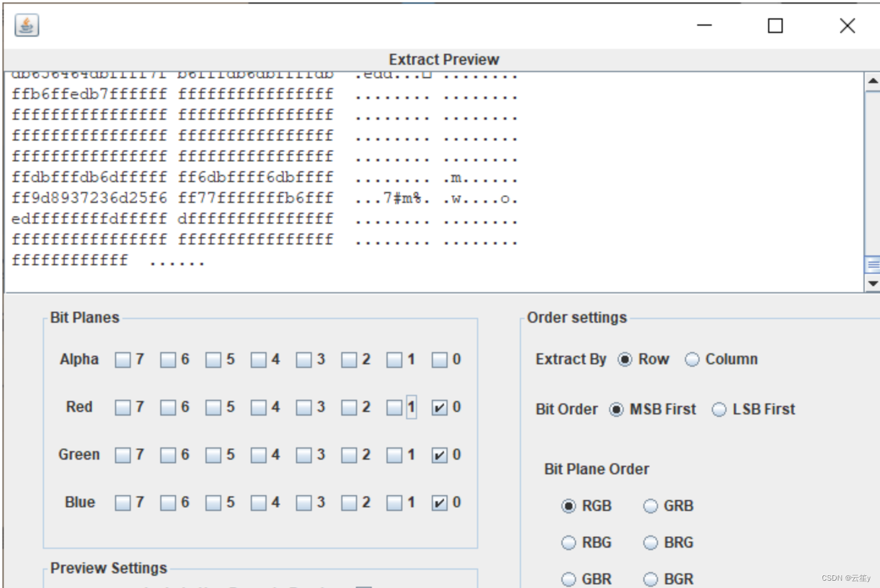Enable Alpha bit plane 6
The image size is (880, 588).
tap(168, 360)
